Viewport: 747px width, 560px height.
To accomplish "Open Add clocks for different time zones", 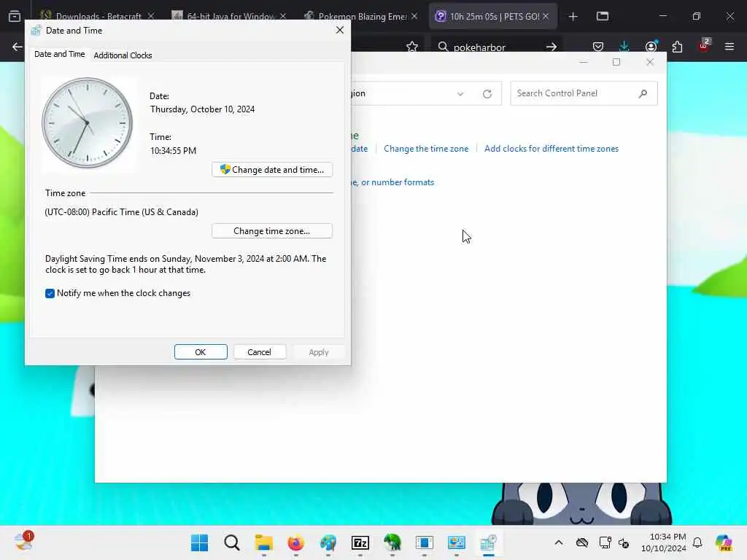I will [x=551, y=149].
